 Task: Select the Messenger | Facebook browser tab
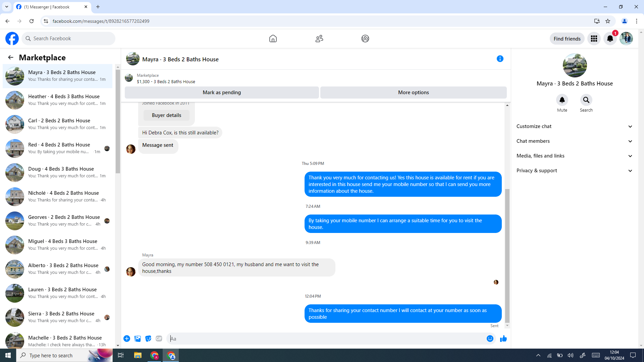coord(52,7)
